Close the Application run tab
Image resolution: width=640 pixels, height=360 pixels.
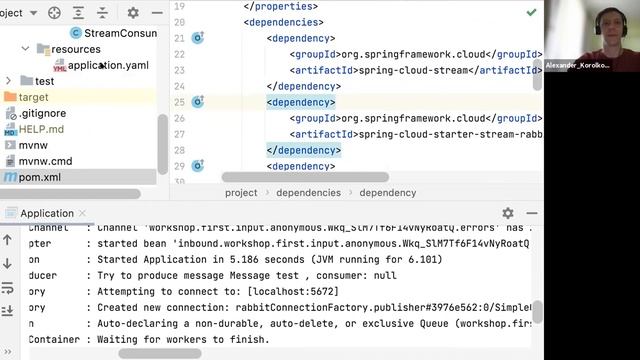82,213
